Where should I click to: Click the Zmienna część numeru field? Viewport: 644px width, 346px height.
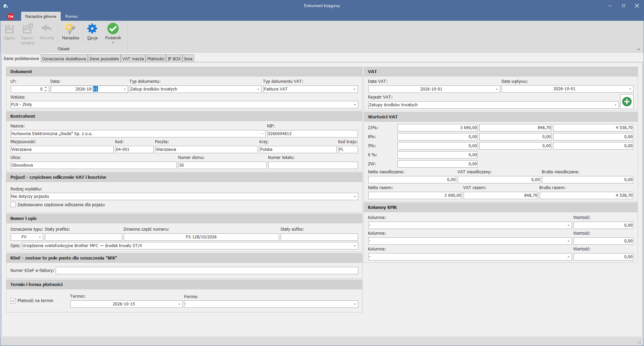(201, 237)
